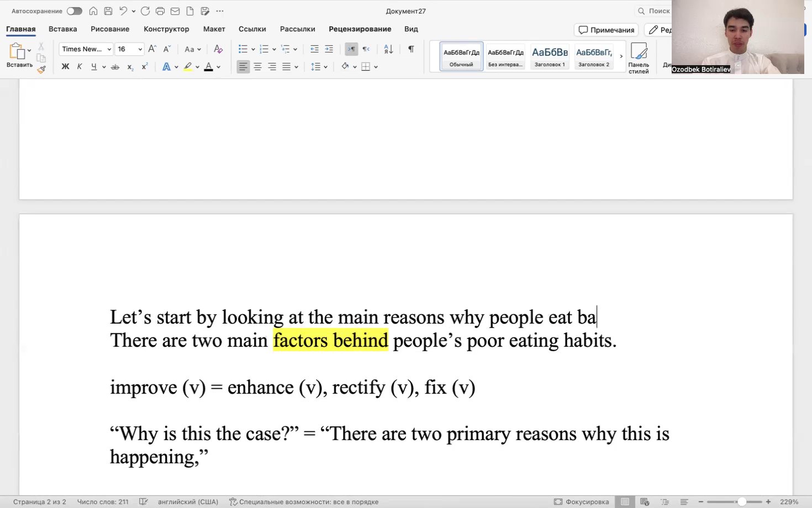Toggle bold formatting (Ж)
This screenshot has width=812, height=508.
coord(65,66)
